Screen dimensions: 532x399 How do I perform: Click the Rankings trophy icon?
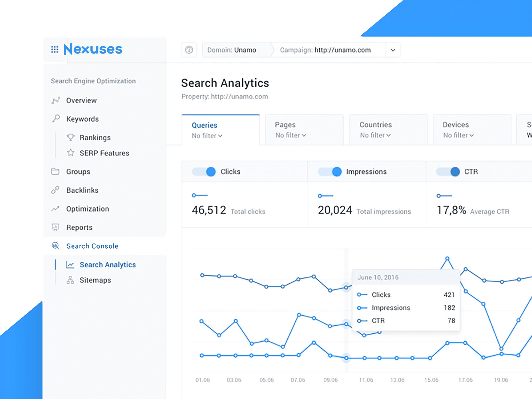71,137
